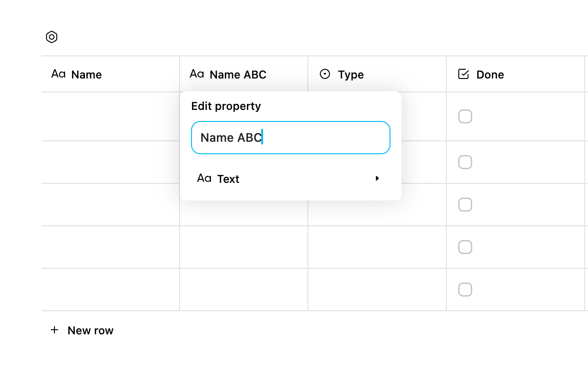Click the Aa icon beside the Name column header

tap(58, 74)
